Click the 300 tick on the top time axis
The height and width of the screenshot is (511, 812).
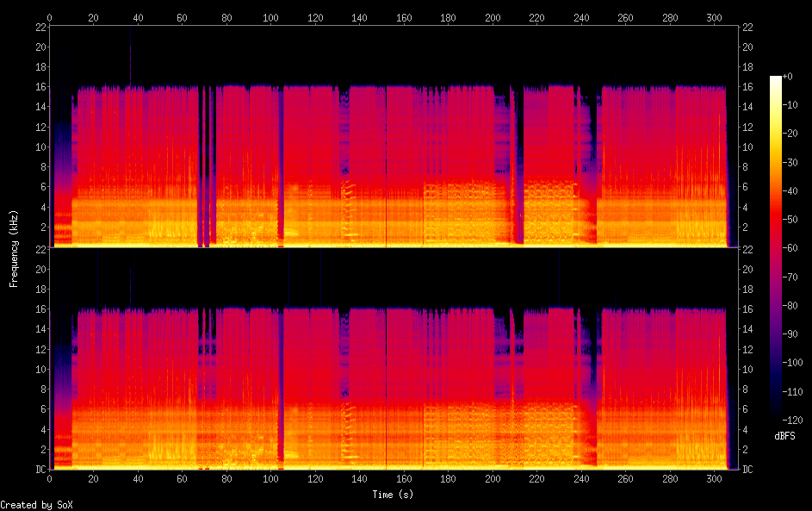714,17
